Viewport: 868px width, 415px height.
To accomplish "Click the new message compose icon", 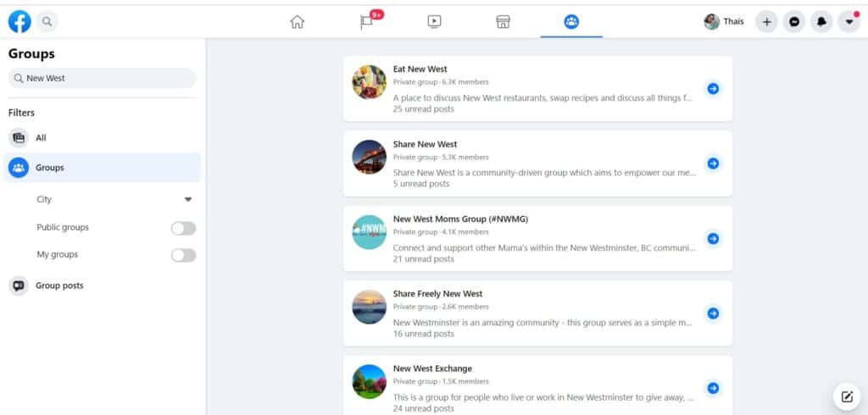I will [847, 396].
